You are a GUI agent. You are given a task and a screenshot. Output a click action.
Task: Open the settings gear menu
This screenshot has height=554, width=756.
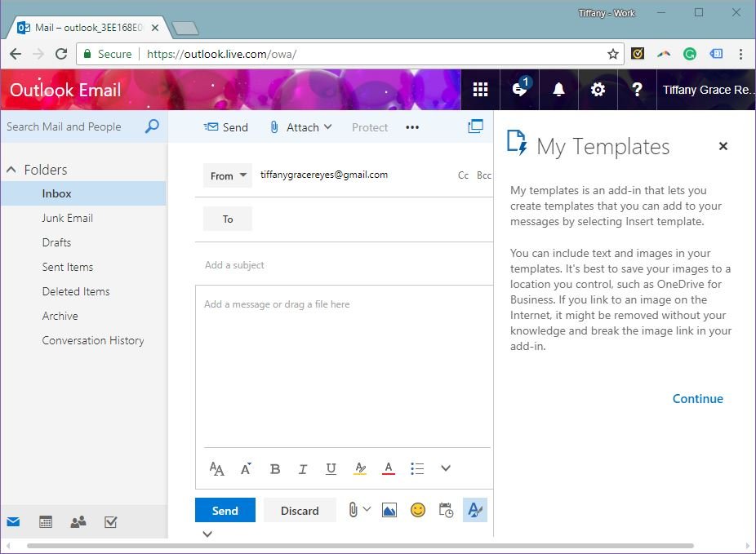click(598, 90)
